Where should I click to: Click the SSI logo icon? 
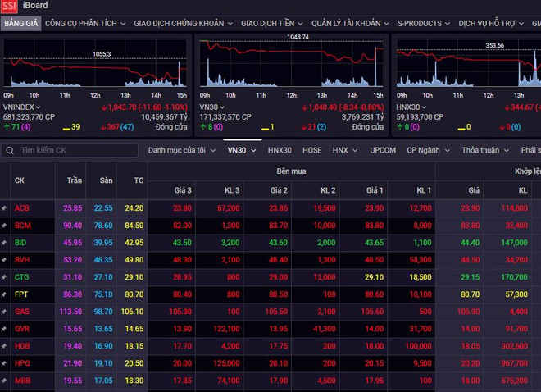9,7
